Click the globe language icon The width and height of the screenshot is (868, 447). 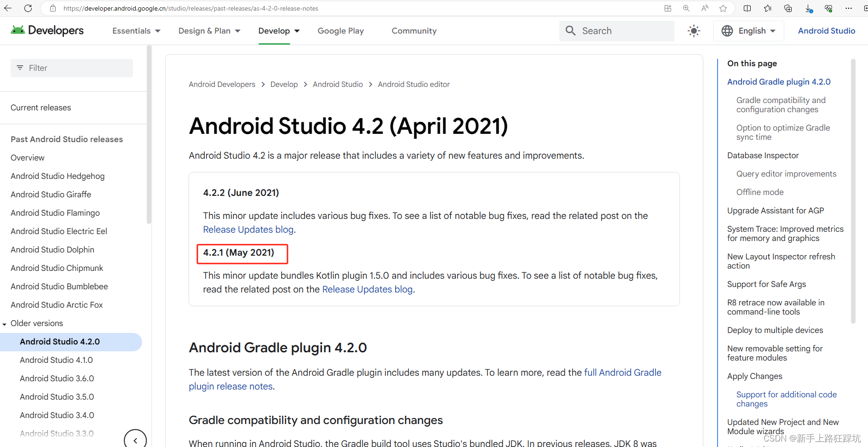pyautogui.click(x=727, y=31)
